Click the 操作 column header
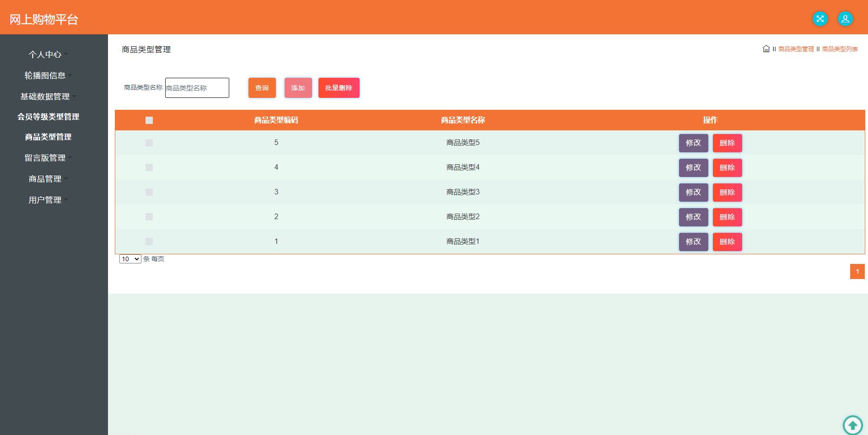Viewport: 868px width, 435px height. tap(710, 120)
